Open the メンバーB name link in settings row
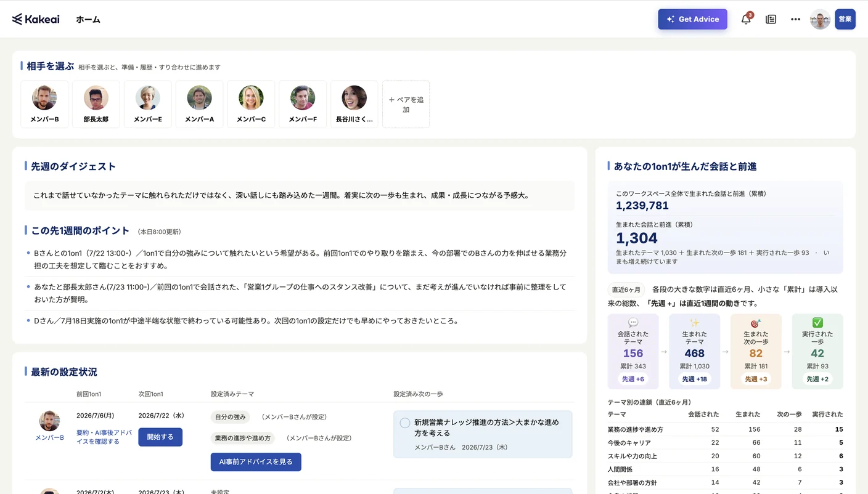This screenshot has height=494, width=868. (x=49, y=438)
